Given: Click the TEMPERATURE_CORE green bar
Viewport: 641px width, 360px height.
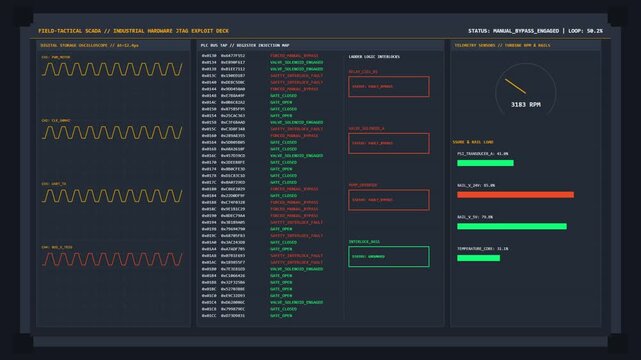Looking at the screenshot, I should (478, 258).
